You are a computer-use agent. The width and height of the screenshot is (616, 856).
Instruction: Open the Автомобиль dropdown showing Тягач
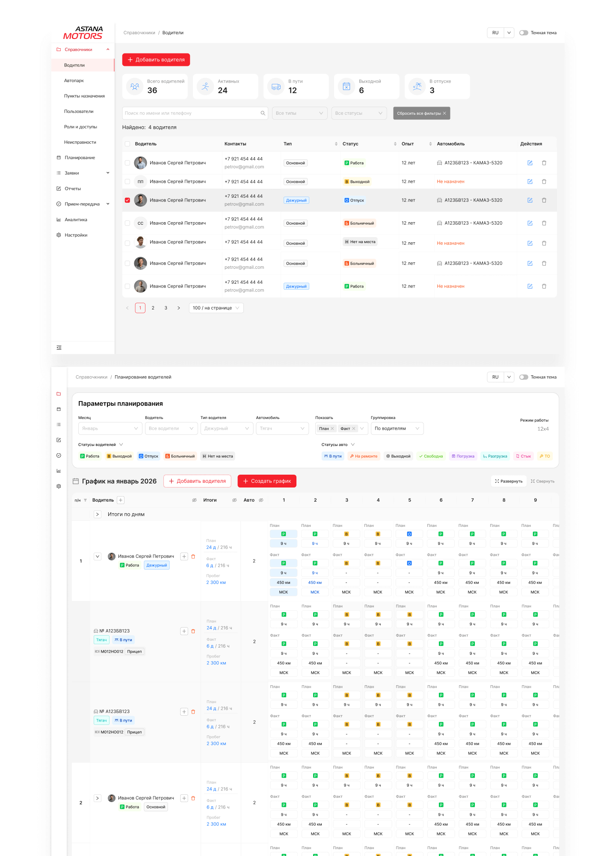click(x=282, y=428)
